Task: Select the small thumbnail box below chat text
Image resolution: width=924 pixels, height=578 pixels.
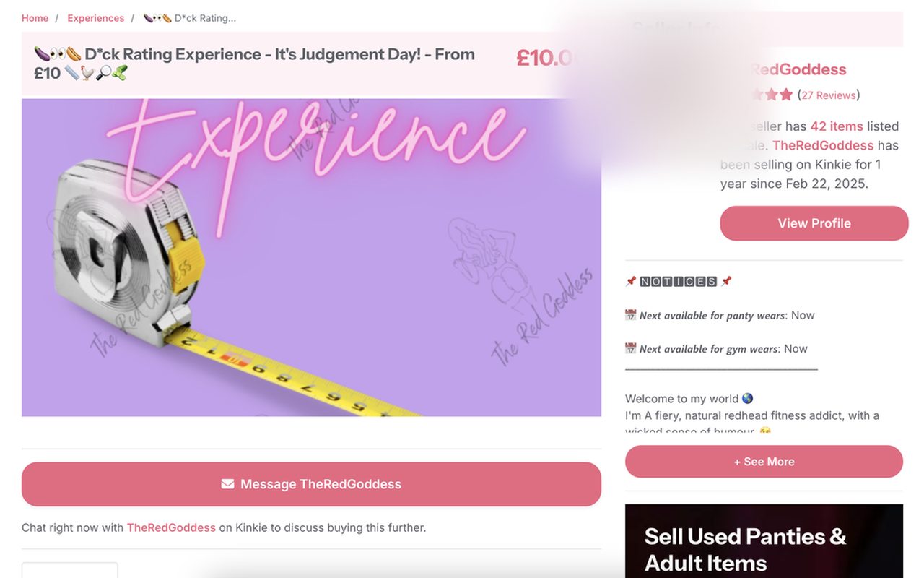Action: click(69, 570)
